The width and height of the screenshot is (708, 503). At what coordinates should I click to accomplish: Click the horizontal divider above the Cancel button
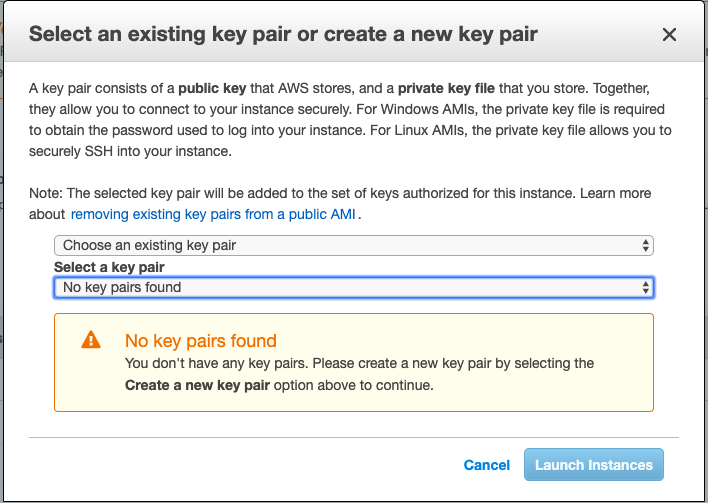tap(354, 437)
